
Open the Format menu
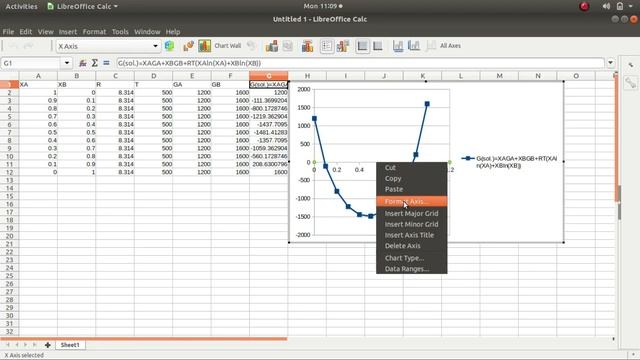tap(94, 31)
